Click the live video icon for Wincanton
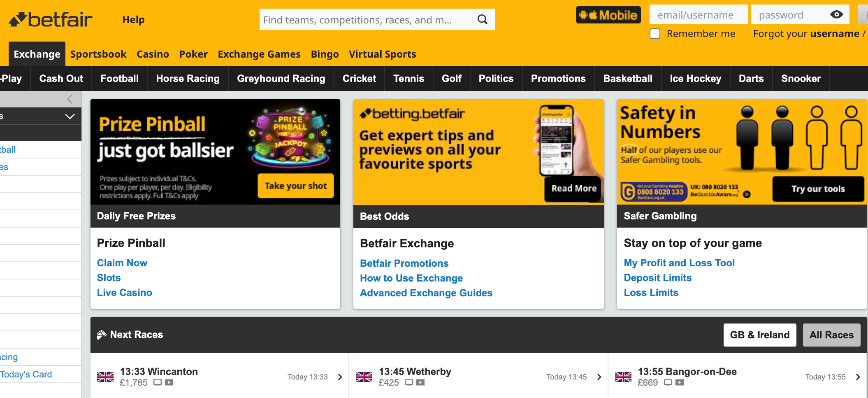Screen dimensions: 868x398 (169, 383)
